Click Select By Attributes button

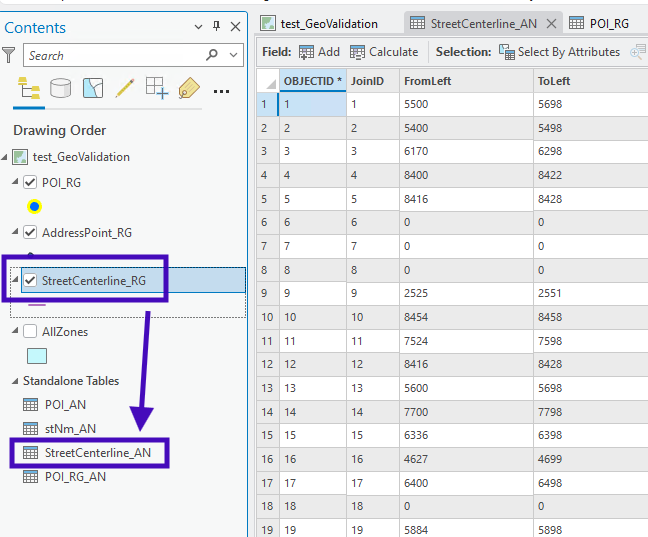tap(559, 52)
